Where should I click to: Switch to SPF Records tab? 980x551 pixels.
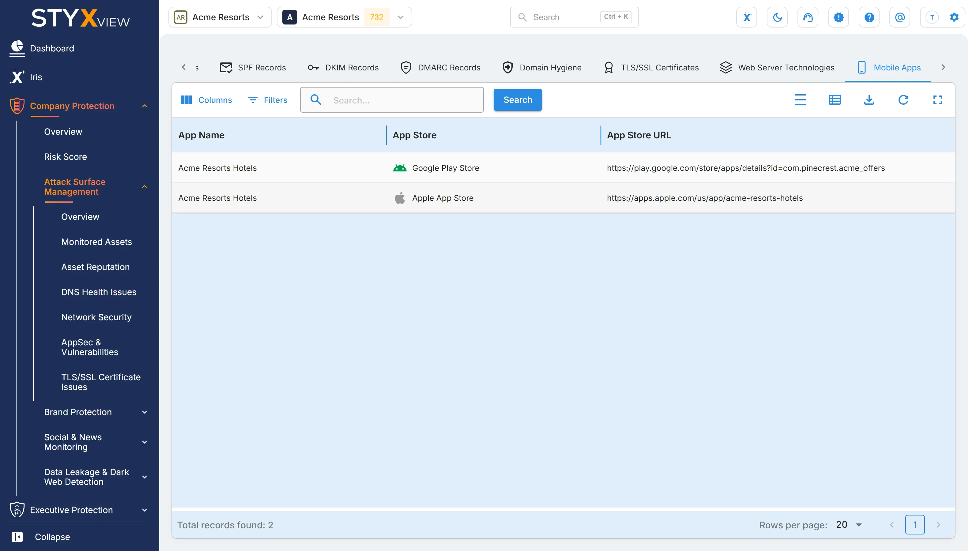click(x=253, y=67)
